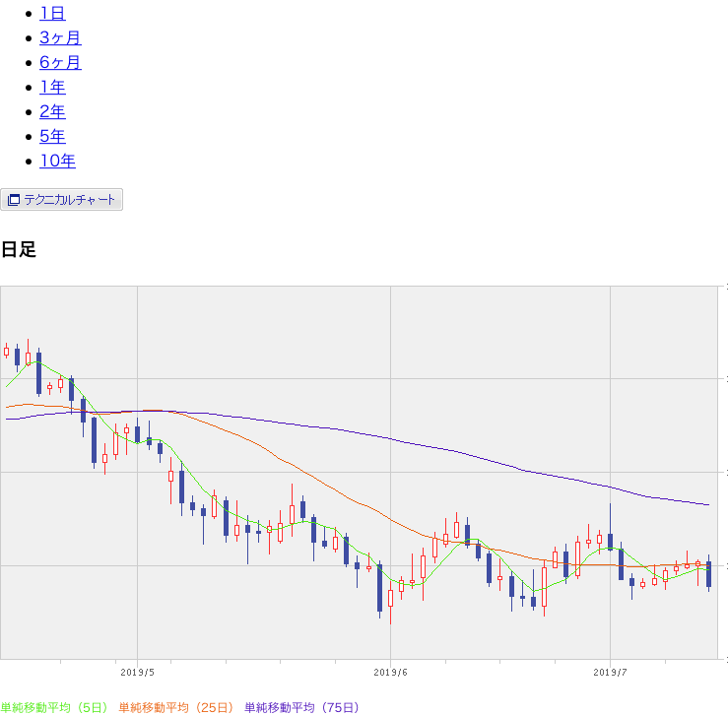Select the 3ヶ月 chart range link

60,38
